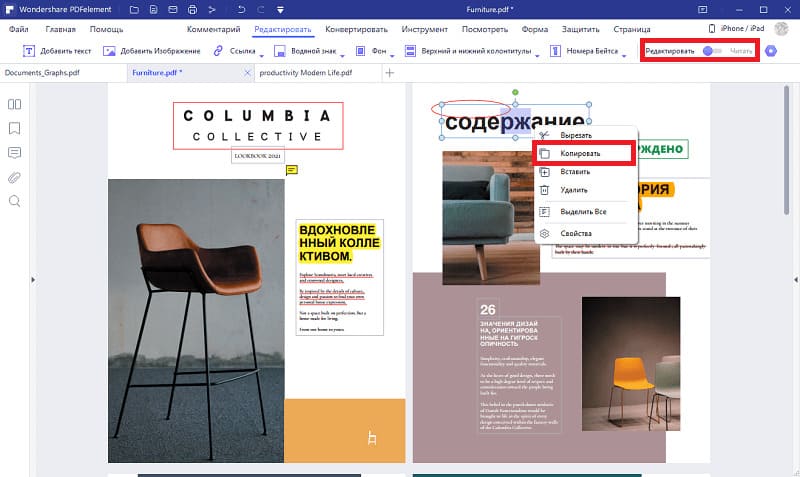Switch to the Конвертировать tab

coord(356,29)
